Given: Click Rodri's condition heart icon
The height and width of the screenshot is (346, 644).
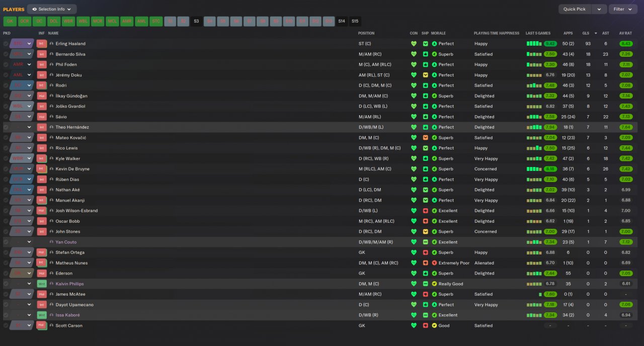Looking at the screenshot, I should click(414, 85).
